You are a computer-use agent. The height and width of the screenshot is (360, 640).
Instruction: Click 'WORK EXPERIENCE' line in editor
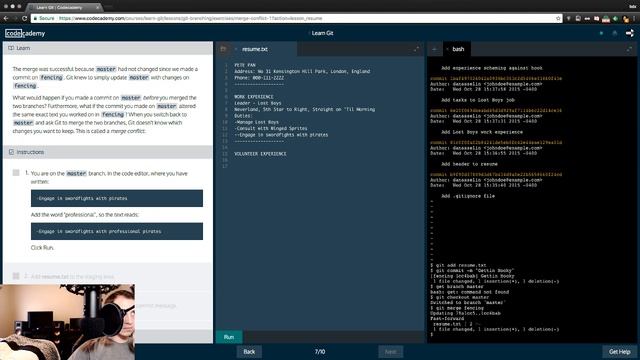(254, 97)
